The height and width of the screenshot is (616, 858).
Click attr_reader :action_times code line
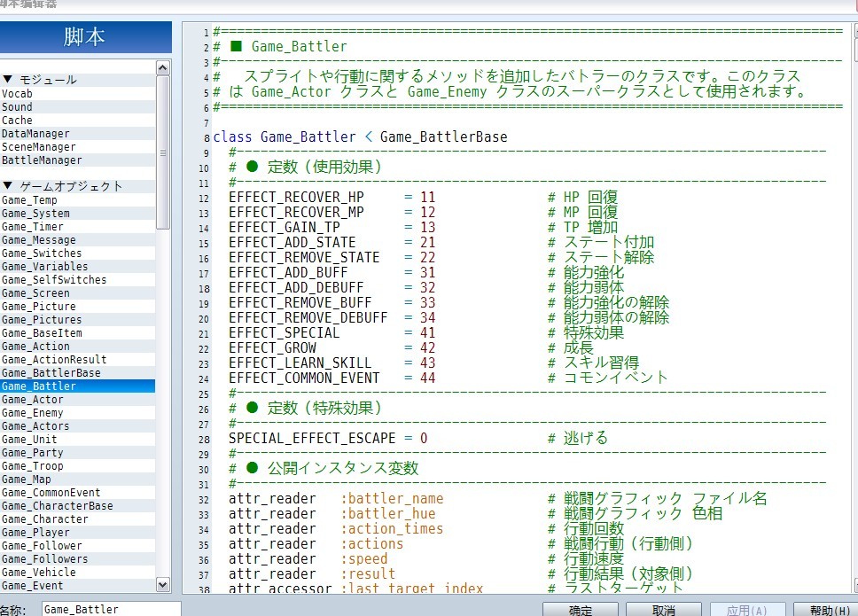pyautogui.click(x=427, y=528)
